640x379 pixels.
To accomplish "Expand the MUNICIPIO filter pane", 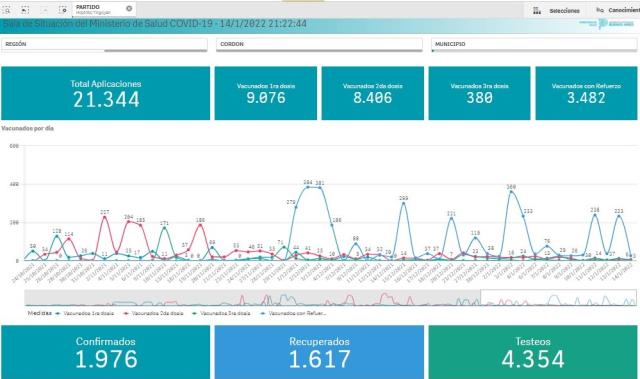I will coord(534,44).
